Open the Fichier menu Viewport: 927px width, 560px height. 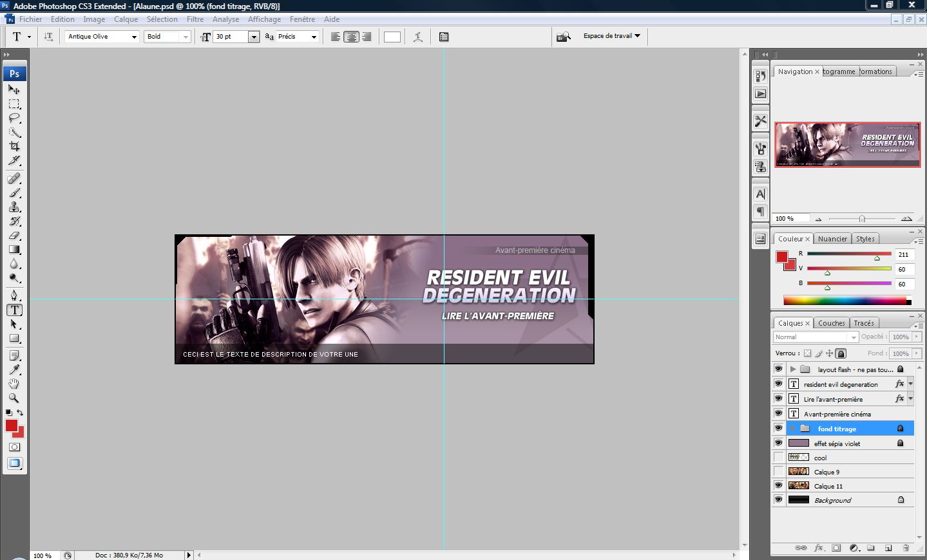click(30, 19)
